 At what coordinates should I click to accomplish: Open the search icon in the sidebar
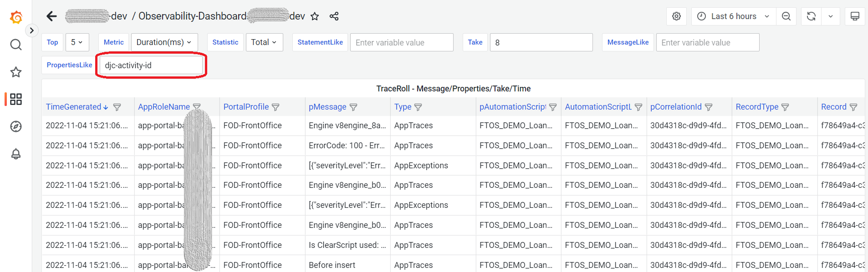(16, 45)
